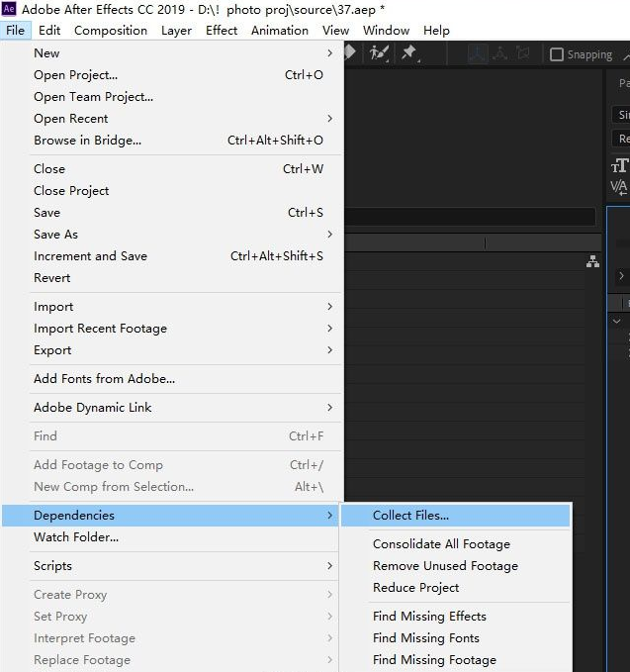Screen dimensions: 630x672
Task: Open the Export submenu
Action: (x=52, y=350)
